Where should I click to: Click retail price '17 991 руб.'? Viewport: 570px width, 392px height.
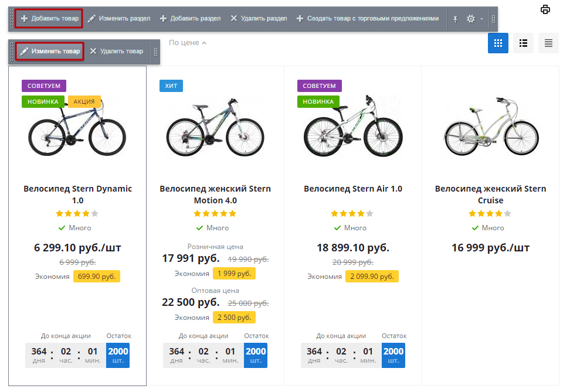pos(191,258)
